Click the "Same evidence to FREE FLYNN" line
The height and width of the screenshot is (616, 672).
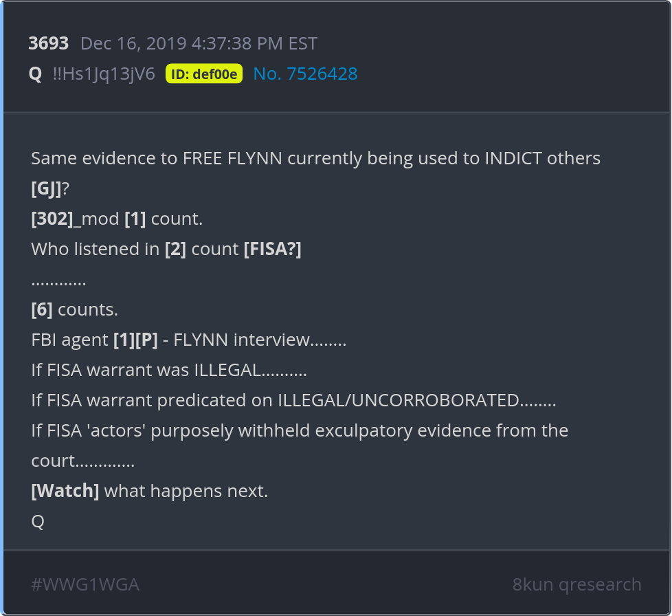point(315,158)
